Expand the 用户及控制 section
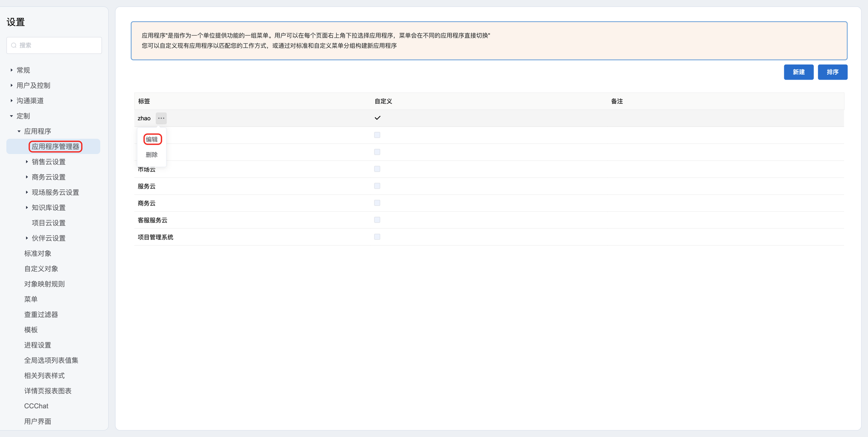 [12, 86]
